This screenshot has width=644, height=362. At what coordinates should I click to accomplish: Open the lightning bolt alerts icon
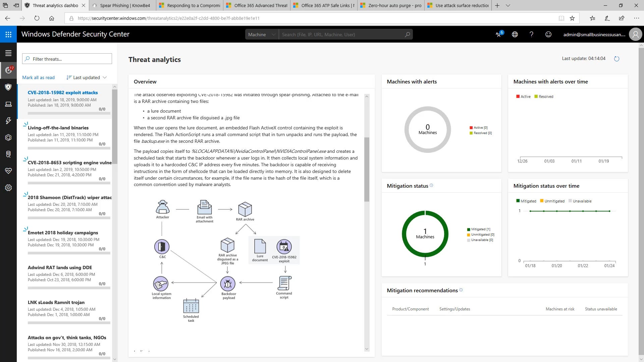(8, 121)
